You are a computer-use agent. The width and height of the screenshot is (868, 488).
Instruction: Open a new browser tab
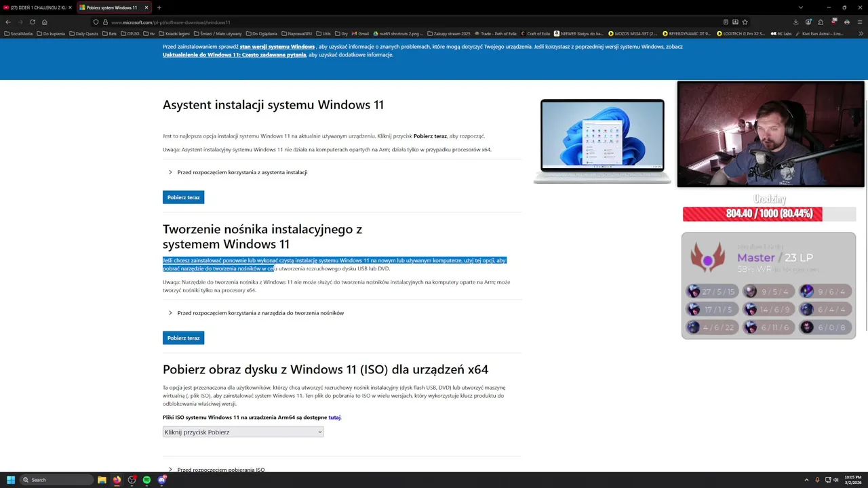pyautogui.click(x=159, y=7)
